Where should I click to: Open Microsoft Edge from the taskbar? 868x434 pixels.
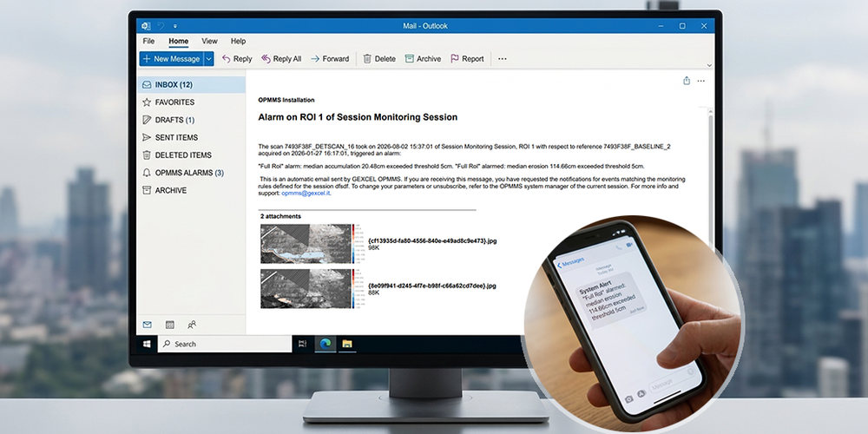pyautogui.click(x=325, y=344)
